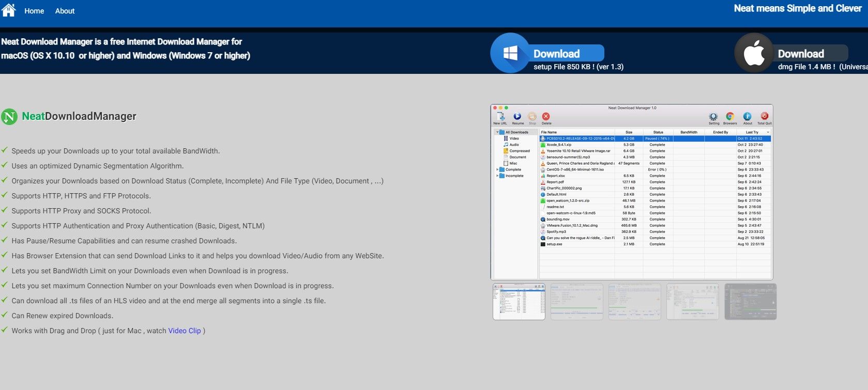Select the dark-themed last screenshot thumbnail

coord(751,302)
